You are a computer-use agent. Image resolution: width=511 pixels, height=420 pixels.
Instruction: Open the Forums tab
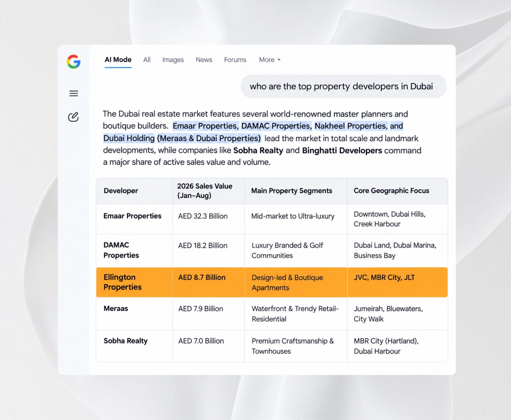tap(235, 60)
